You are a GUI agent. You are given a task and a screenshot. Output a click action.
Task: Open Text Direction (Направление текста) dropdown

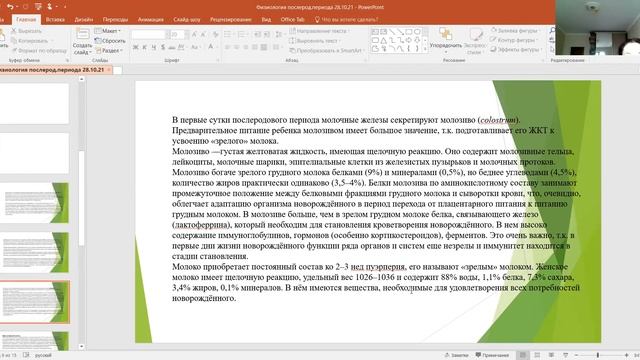click(x=320, y=31)
